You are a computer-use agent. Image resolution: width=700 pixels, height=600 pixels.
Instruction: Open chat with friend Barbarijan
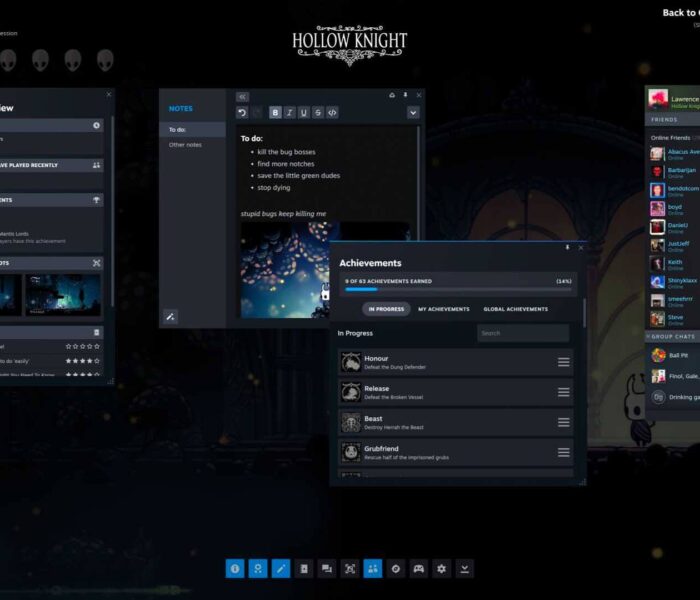tap(675, 172)
